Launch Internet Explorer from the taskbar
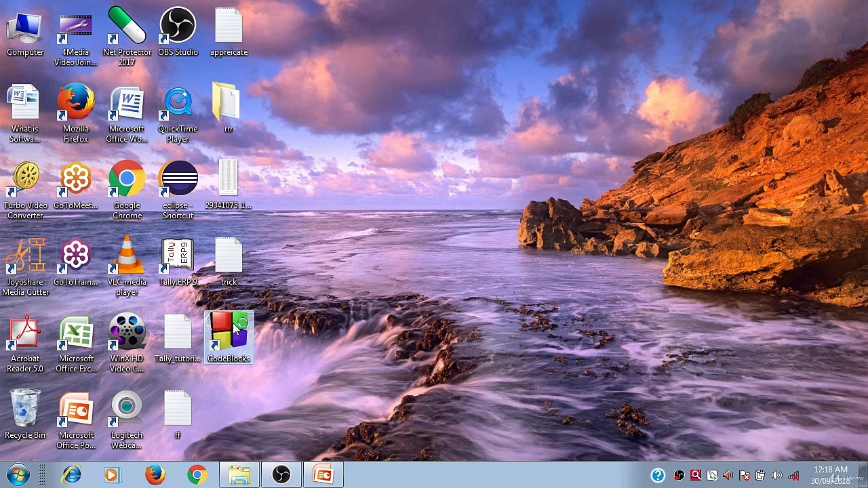Image resolution: width=868 pixels, height=488 pixels. point(71,475)
